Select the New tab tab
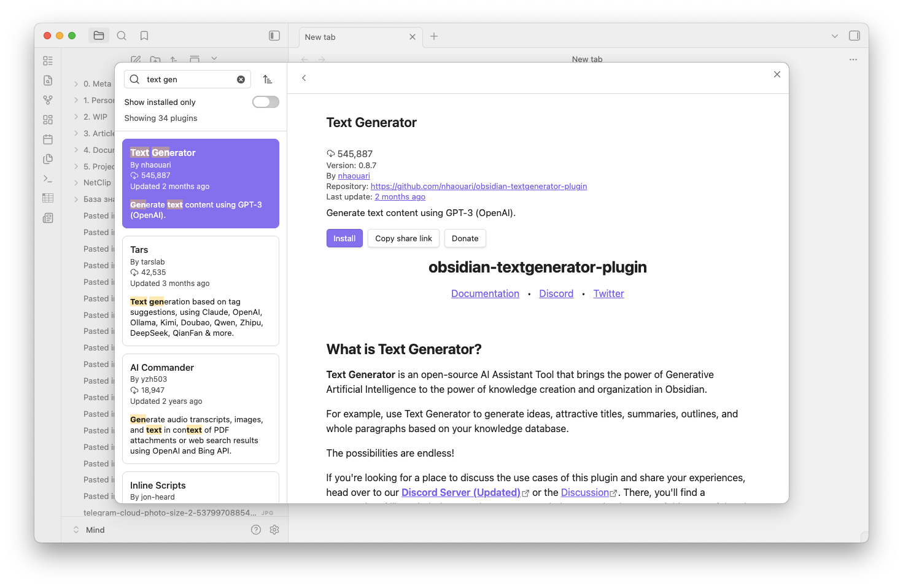 tap(360, 37)
